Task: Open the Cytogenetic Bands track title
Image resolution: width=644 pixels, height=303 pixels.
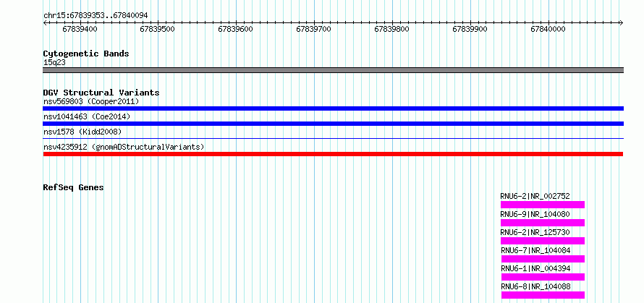Action: click(x=86, y=54)
